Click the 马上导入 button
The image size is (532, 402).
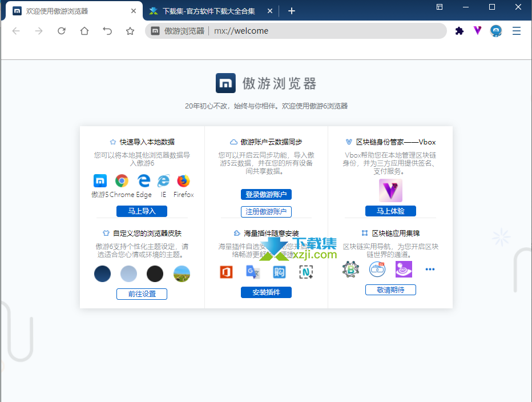(142, 211)
